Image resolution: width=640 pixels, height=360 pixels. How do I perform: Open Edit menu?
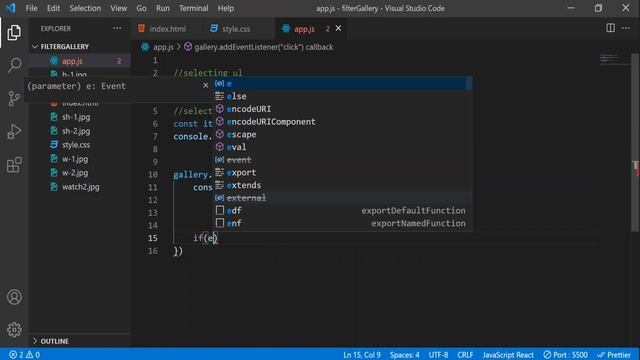[x=53, y=8]
